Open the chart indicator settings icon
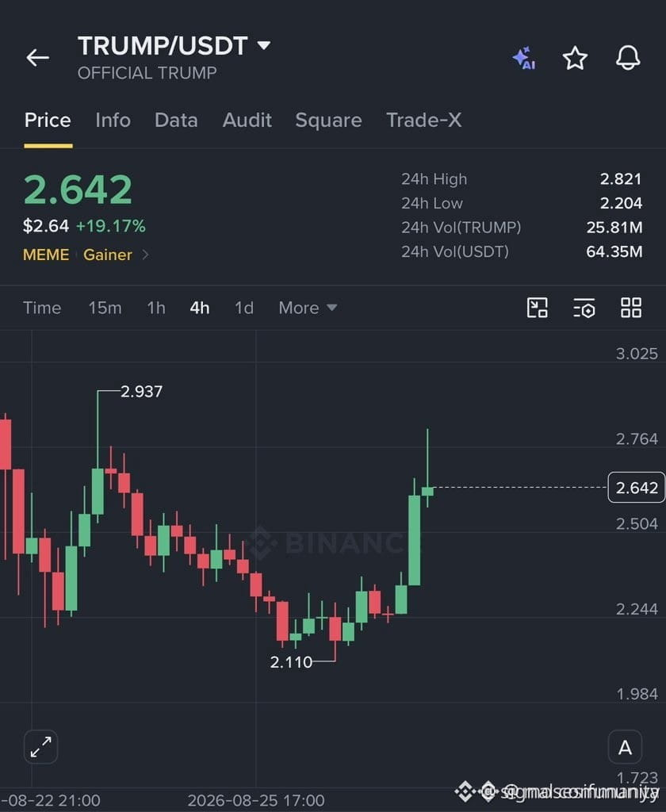Viewport: 666px width, 812px height. 584,308
